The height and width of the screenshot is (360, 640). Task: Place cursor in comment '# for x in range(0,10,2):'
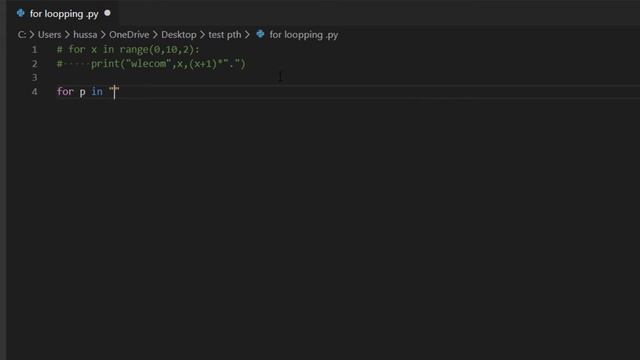click(x=128, y=50)
